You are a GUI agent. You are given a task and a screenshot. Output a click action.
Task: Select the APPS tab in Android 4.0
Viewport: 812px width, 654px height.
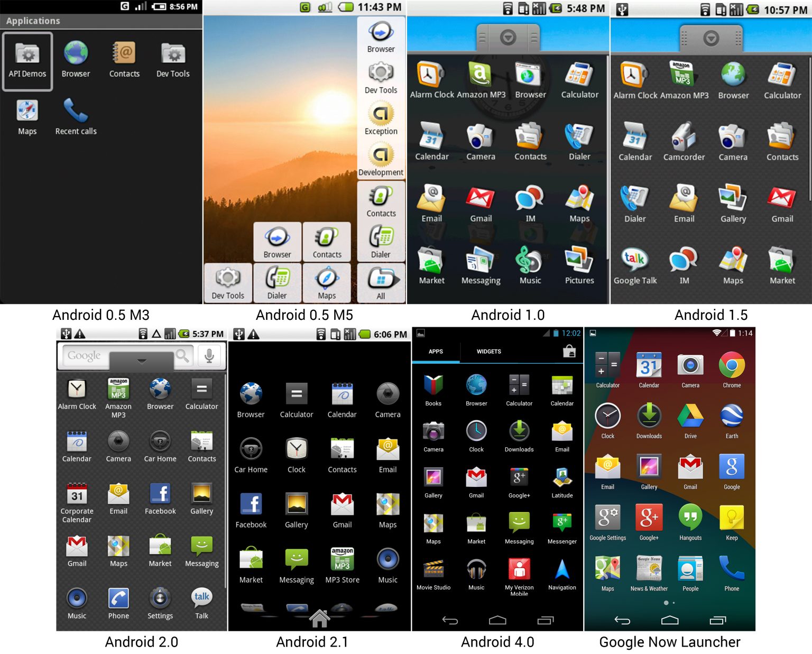pos(435,351)
